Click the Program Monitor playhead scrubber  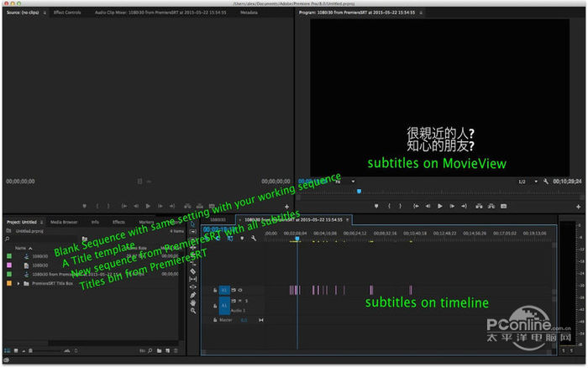[x=359, y=191]
